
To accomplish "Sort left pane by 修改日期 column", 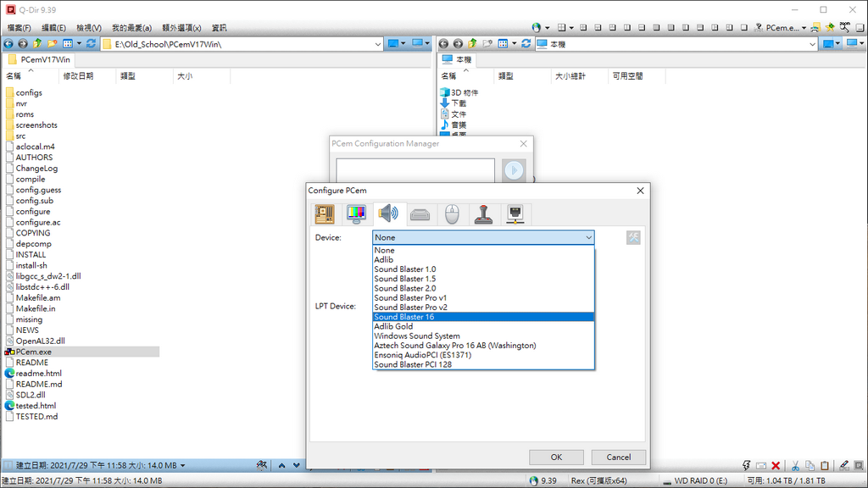I will (87, 75).
